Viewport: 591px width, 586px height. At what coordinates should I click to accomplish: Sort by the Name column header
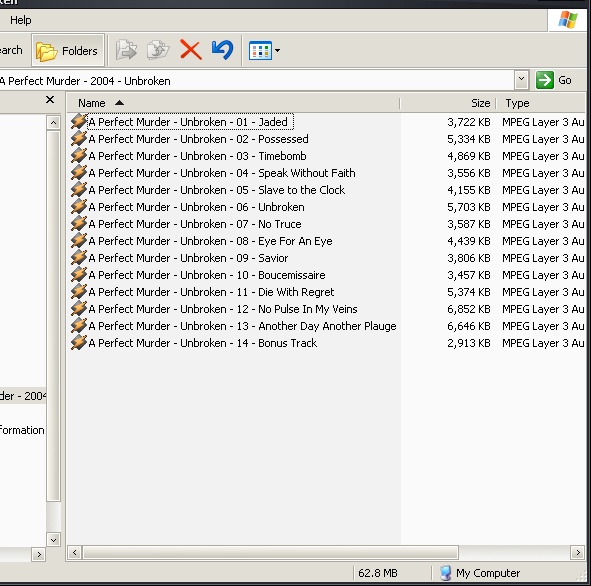pos(233,103)
